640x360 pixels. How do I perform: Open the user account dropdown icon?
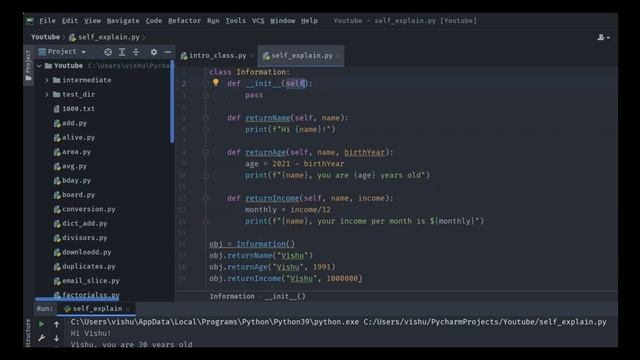point(604,37)
